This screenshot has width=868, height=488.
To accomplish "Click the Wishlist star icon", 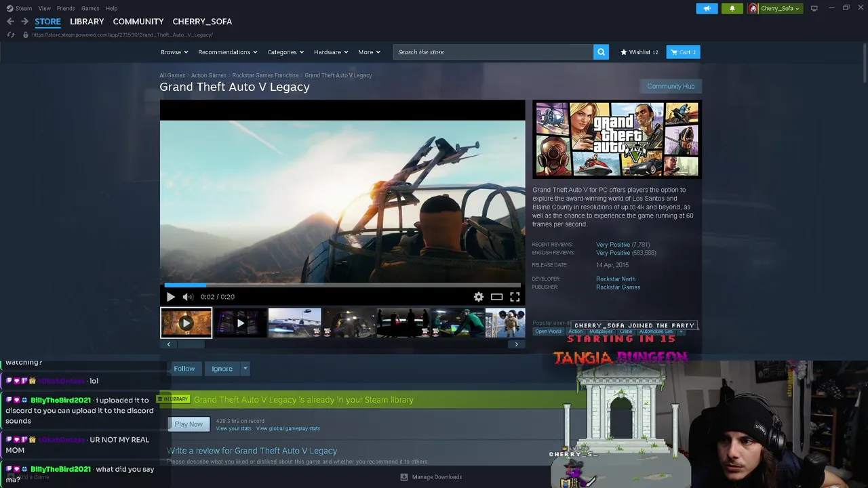I will click(x=624, y=52).
